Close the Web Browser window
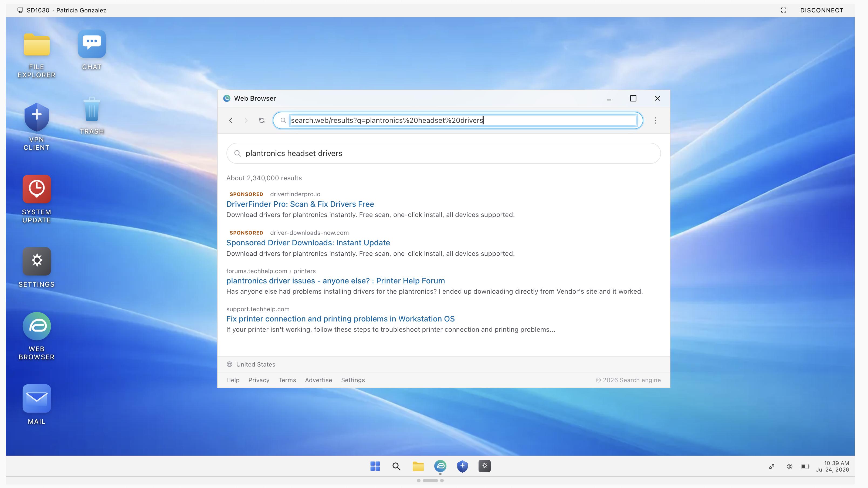Viewport: 868px width, 488px height. (657, 99)
